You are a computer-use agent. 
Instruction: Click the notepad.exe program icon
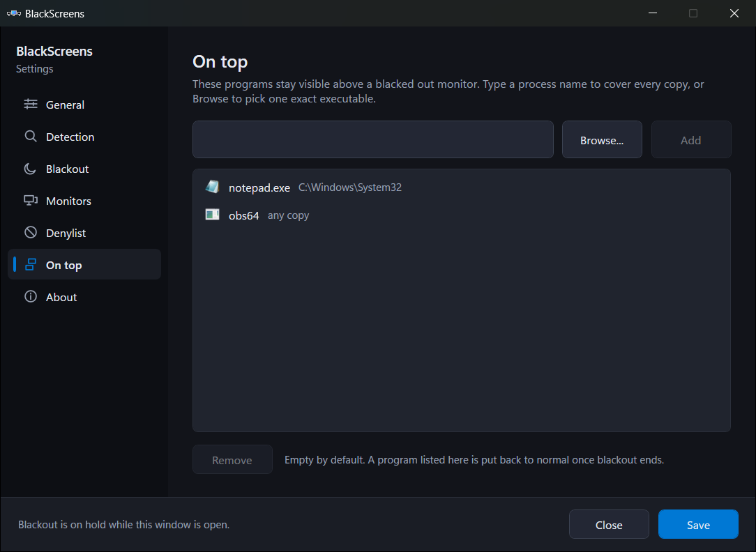click(212, 187)
